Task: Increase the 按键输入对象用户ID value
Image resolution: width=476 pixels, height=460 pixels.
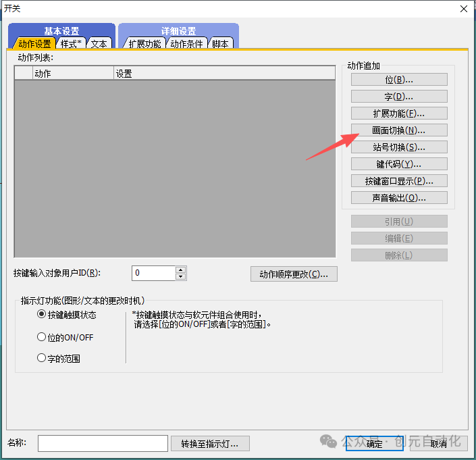Action: (x=181, y=270)
